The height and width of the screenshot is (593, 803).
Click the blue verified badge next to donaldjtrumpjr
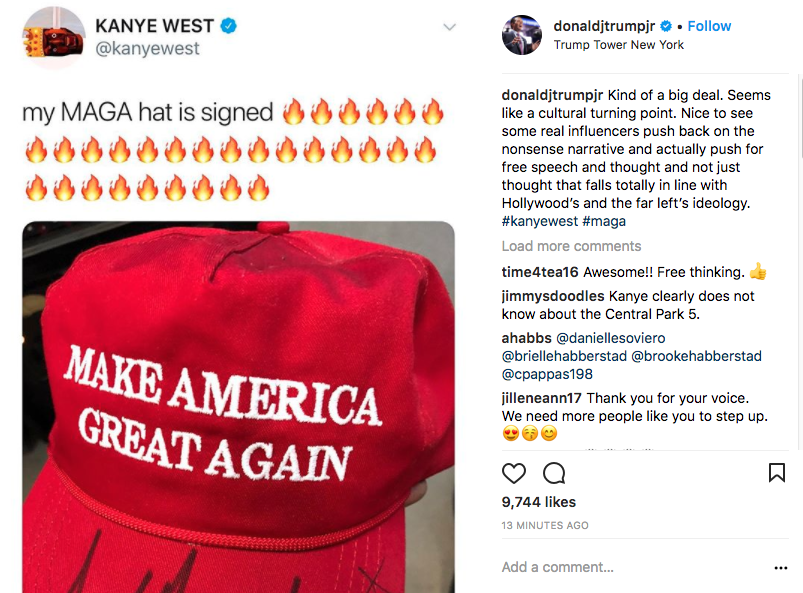click(666, 26)
